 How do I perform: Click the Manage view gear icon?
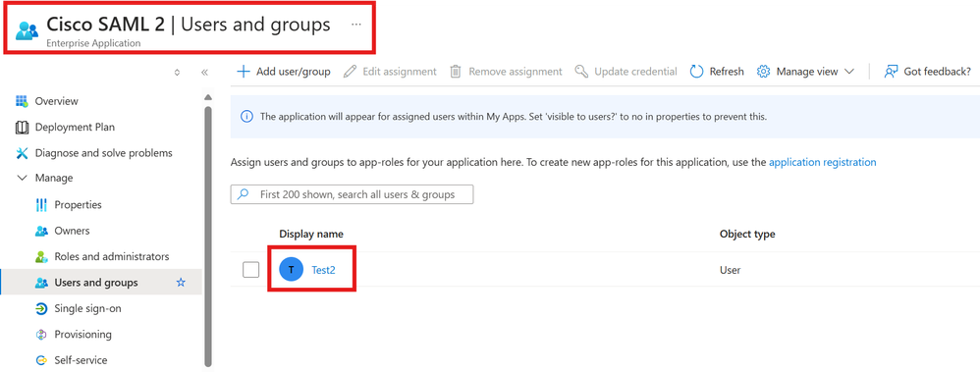(x=763, y=72)
